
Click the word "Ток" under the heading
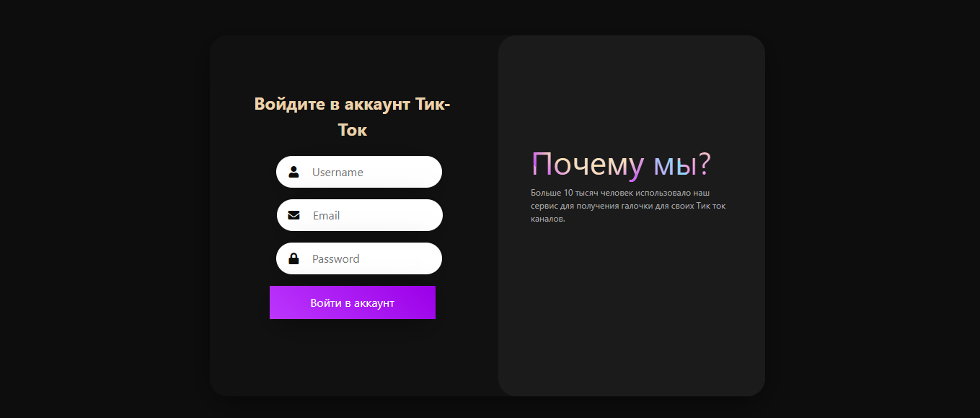click(352, 131)
